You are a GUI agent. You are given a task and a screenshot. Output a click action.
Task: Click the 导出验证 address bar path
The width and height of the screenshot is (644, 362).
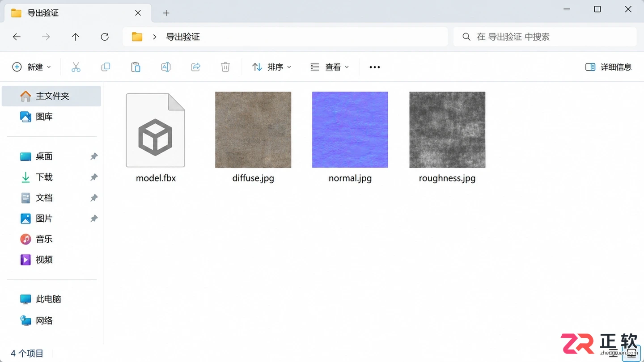point(183,37)
